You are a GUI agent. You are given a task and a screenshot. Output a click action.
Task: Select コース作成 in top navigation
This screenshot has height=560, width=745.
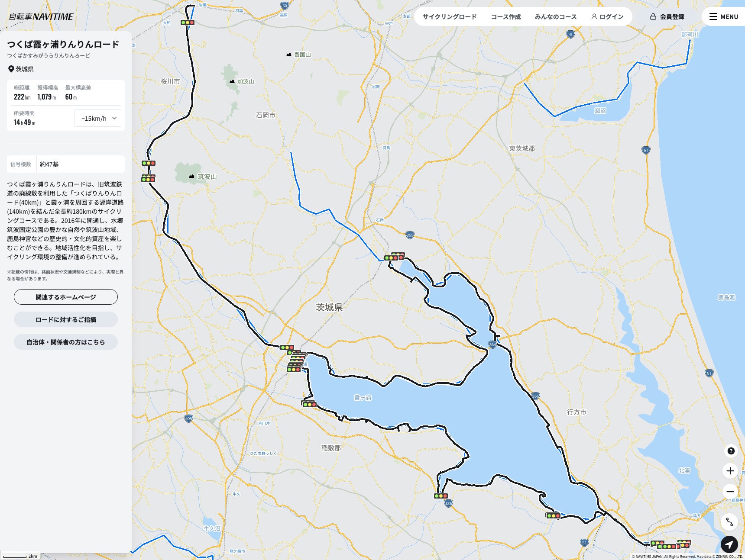click(505, 16)
